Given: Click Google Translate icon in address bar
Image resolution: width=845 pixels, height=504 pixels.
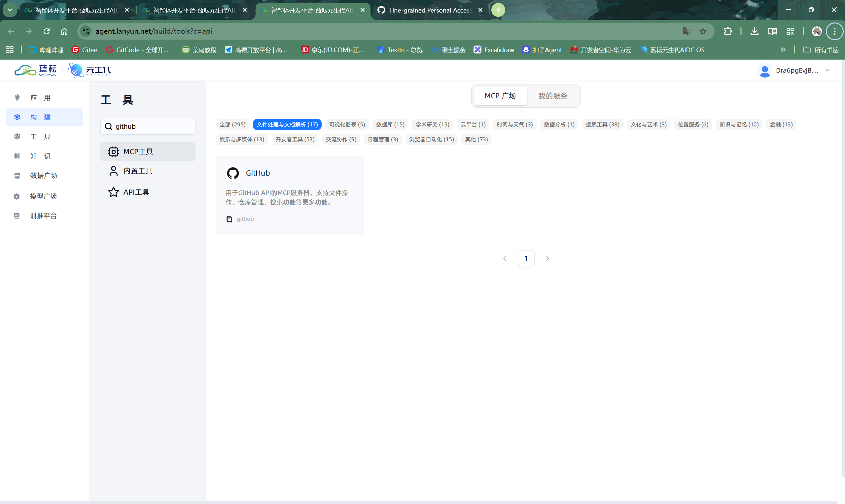Looking at the screenshot, I should pyautogui.click(x=687, y=31).
